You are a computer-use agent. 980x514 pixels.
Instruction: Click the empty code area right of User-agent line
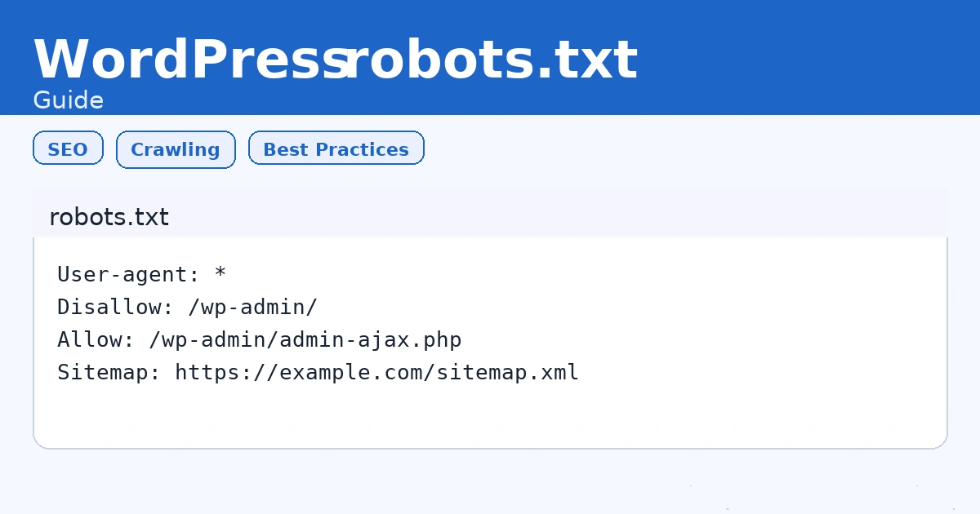[x=572, y=274]
